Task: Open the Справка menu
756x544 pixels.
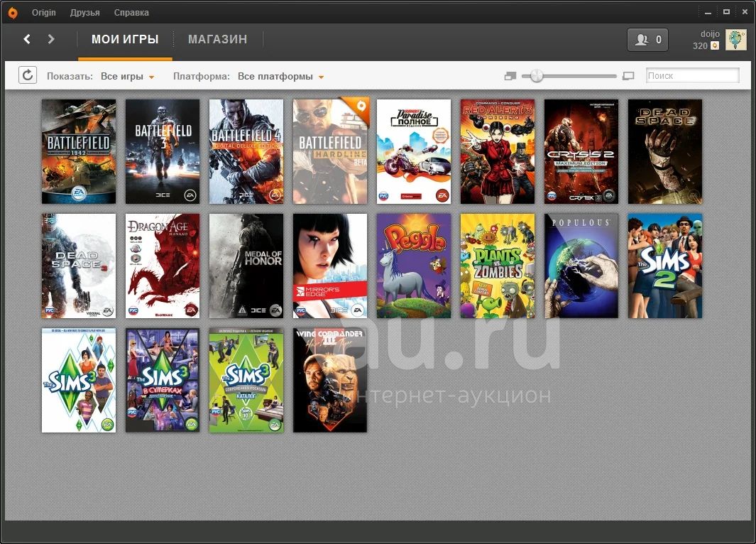Action: 131,13
